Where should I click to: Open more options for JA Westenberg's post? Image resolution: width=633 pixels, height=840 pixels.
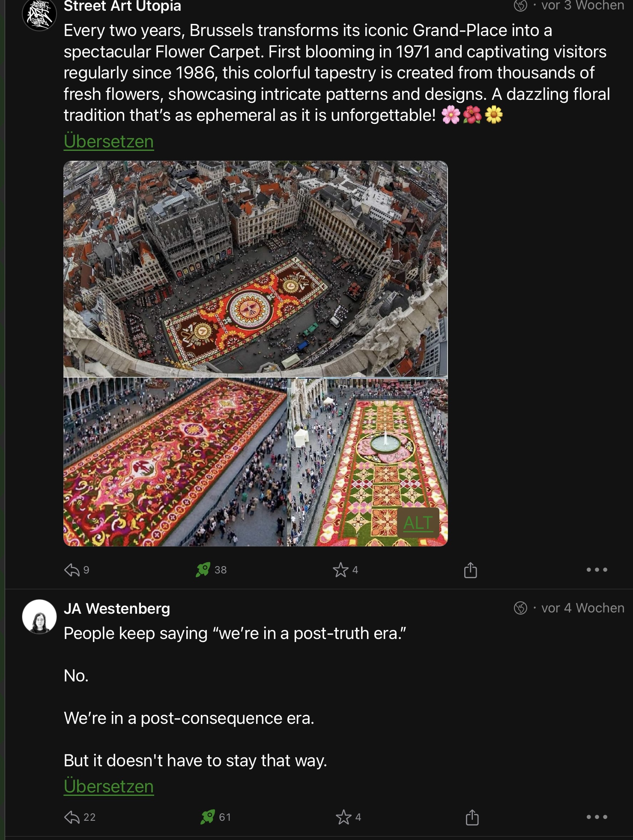tap(597, 817)
